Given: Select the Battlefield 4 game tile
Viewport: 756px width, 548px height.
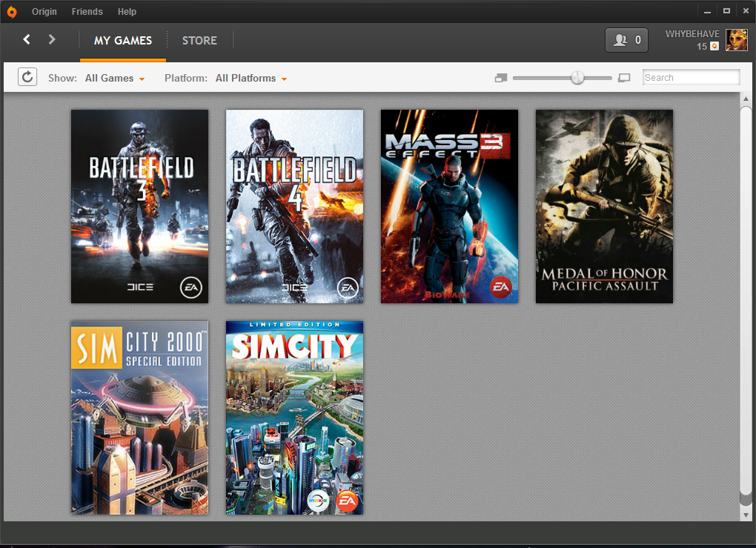Looking at the screenshot, I should [x=294, y=206].
